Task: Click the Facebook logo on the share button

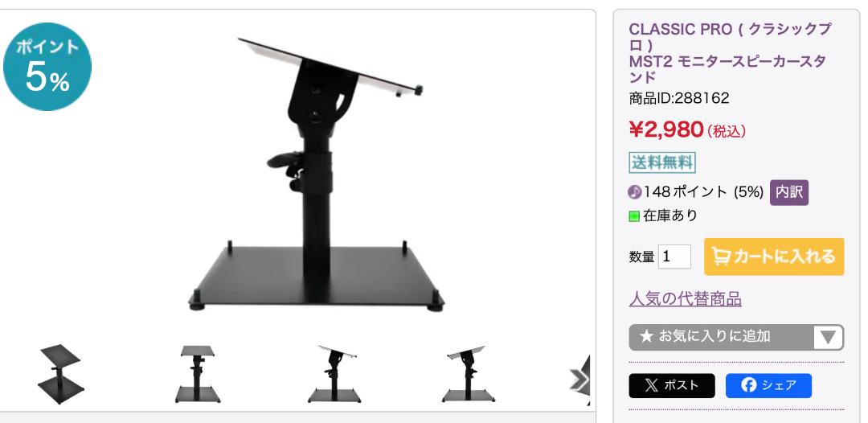Action: (x=748, y=385)
